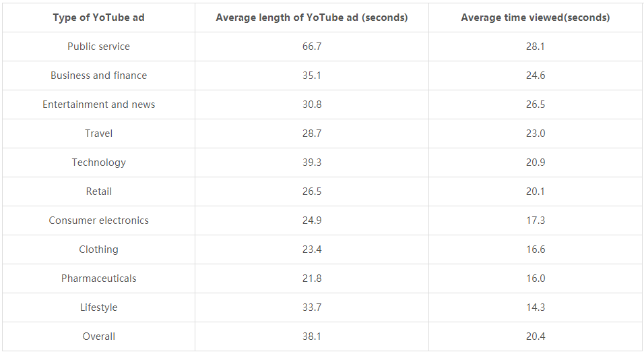Click the 'Type of YoTube ad' column header
This screenshot has height=354, width=644.
click(x=98, y=18)
